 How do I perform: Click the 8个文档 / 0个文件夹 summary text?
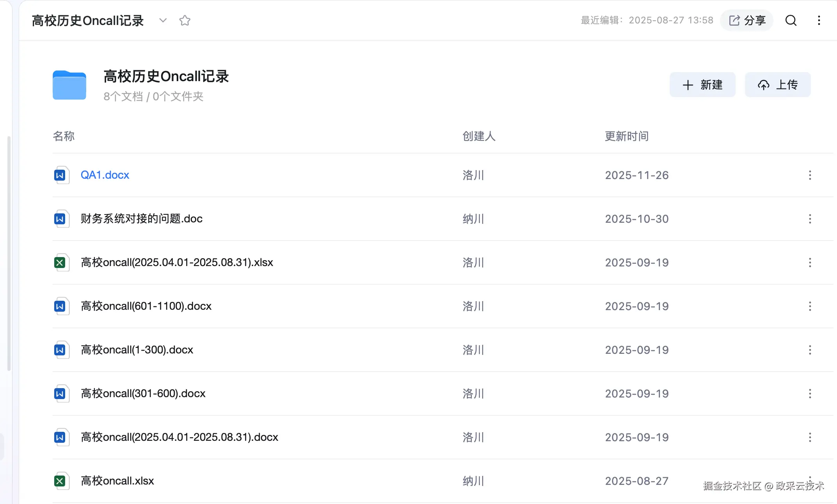click(x=153, y=96)
